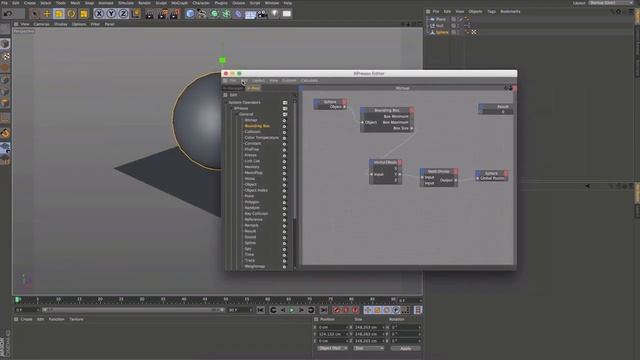
Task: Click the checkered Texture mode icon
Action: coord(5,56)
